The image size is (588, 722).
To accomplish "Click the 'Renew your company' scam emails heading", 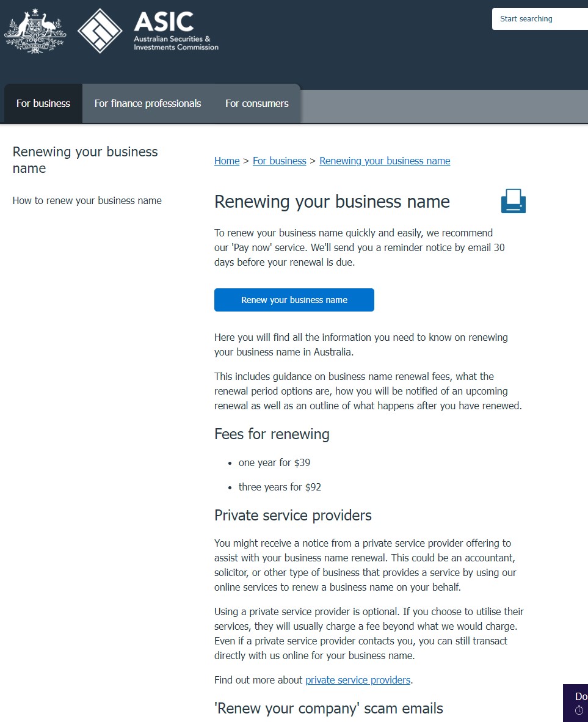I will (x=328, y=709).
